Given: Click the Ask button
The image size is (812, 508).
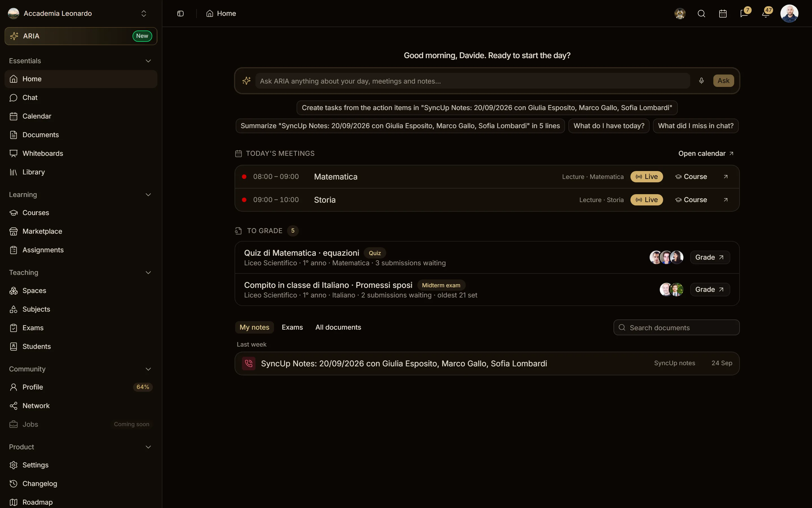Looking at the screenshot, I should coord(723,81).
